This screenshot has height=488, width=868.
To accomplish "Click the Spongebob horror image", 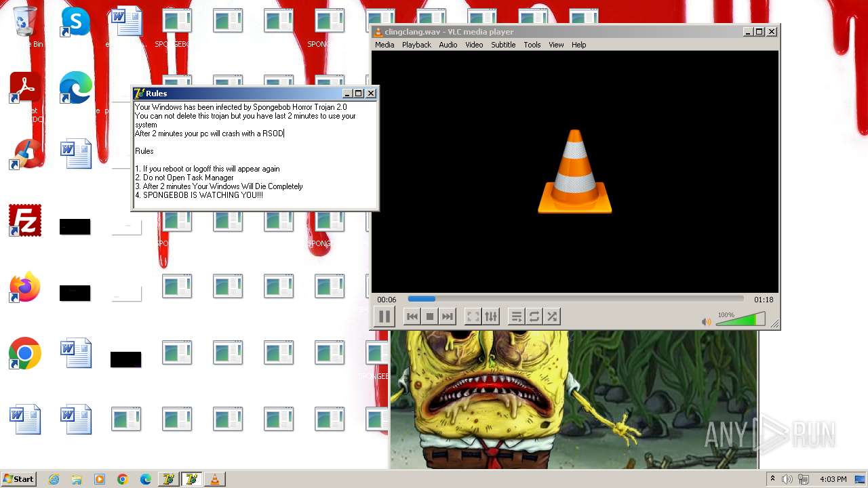I will [x=574, y=399].
